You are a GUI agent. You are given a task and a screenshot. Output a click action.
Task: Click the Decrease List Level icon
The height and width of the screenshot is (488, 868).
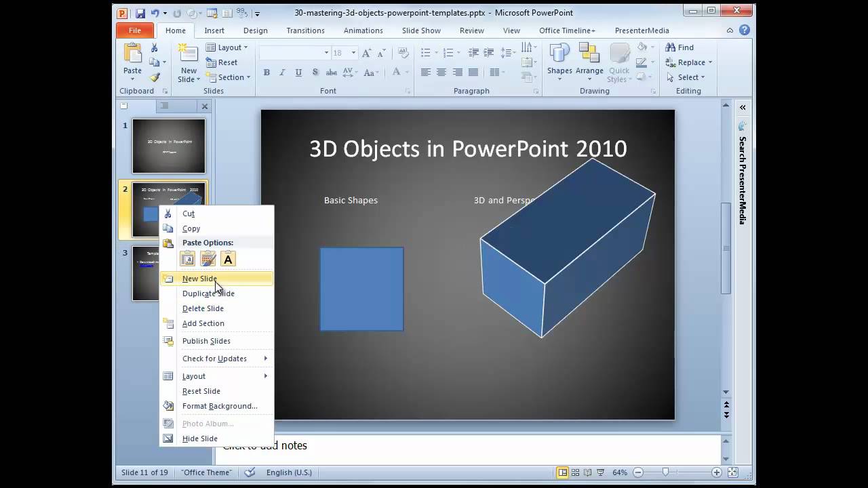[474, 53]
